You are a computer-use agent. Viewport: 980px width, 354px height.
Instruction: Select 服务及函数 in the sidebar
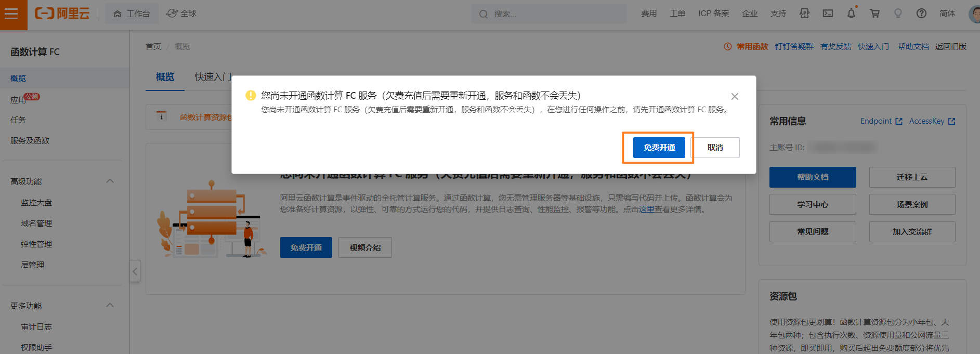(30, 140)
